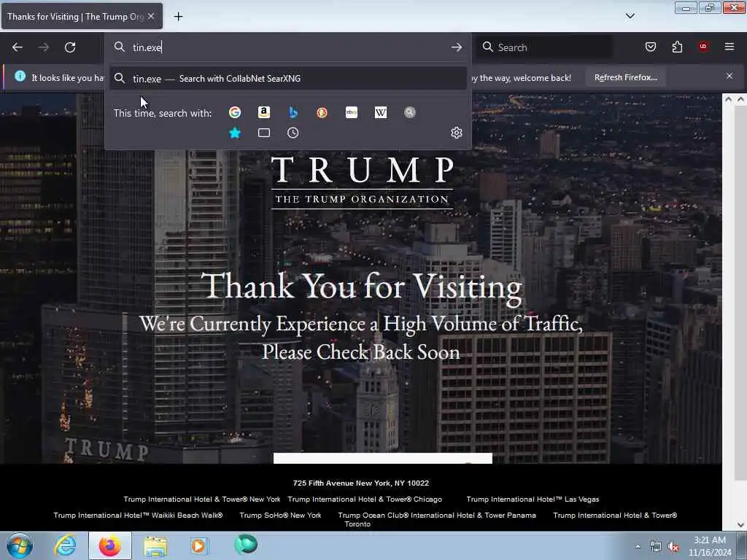Select tin.exe Search with CollabNet SearXNG suggestion
The height and width of the screenshot is (560, 747).
pos(288,79)
